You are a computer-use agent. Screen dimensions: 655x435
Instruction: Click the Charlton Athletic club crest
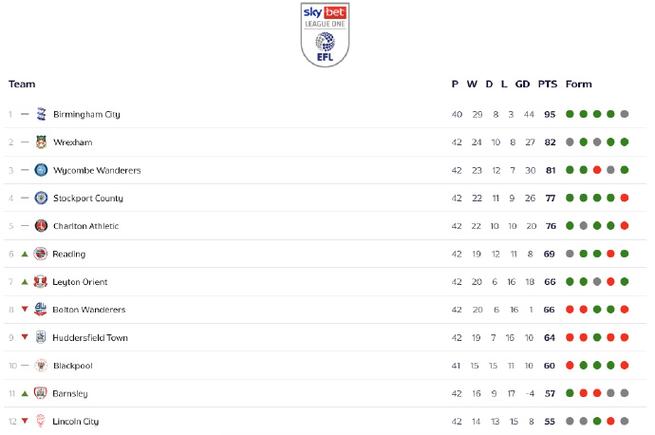coord(41,226)
